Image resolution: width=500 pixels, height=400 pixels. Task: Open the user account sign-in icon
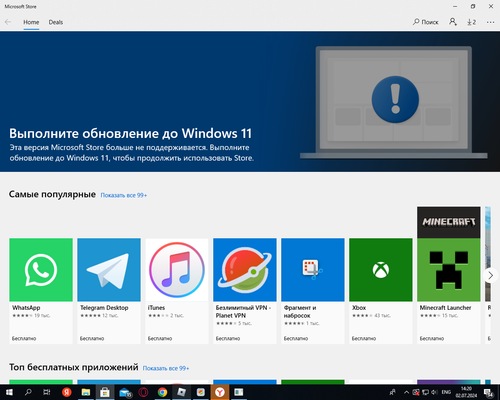coord(453,22)
